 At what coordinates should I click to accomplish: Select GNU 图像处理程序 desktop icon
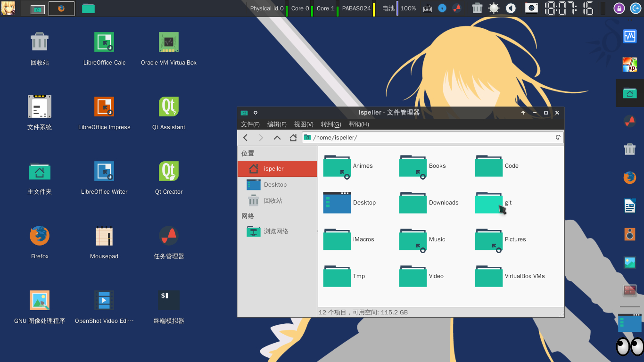[40, 307]
